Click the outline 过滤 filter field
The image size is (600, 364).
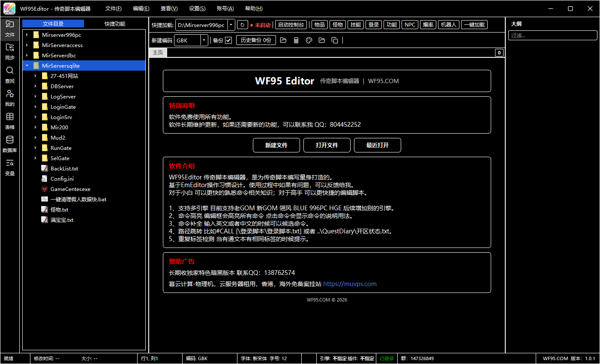click(552, 36)
